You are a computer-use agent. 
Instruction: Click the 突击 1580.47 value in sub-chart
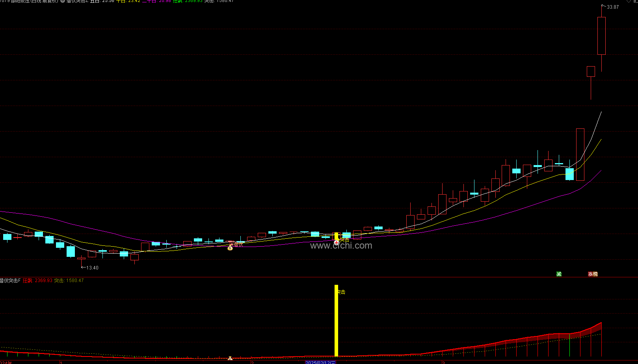pyautogui.click(x=69, y=280)
